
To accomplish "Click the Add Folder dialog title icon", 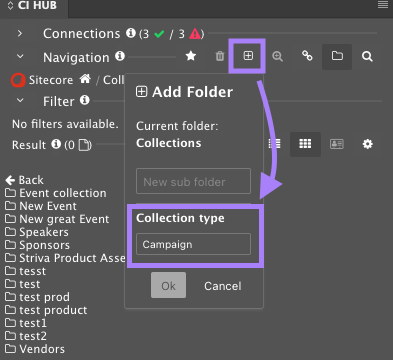I will pos(141,91).
